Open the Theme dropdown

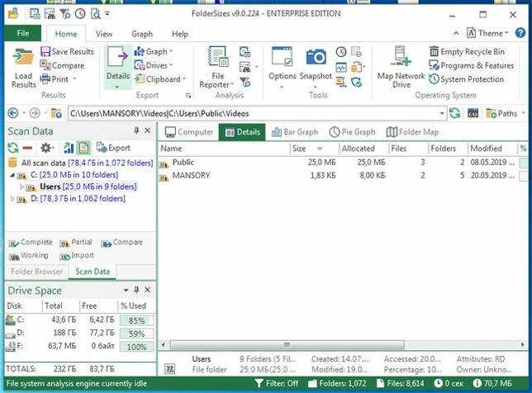click(487, 33)
